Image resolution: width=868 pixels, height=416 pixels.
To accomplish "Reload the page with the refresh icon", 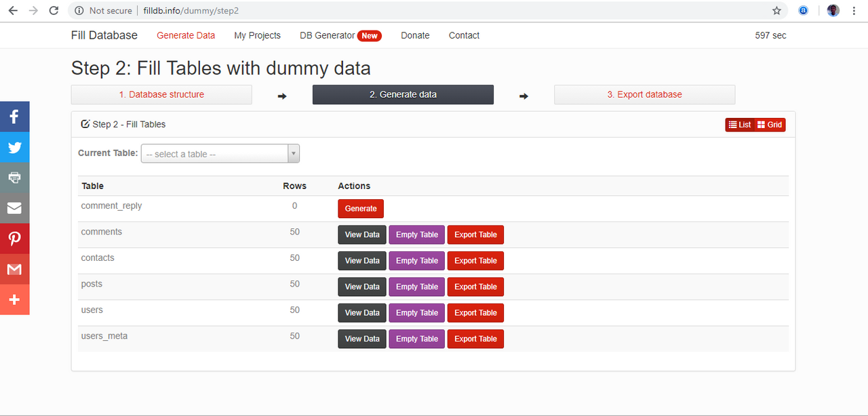I will (54, 10).
